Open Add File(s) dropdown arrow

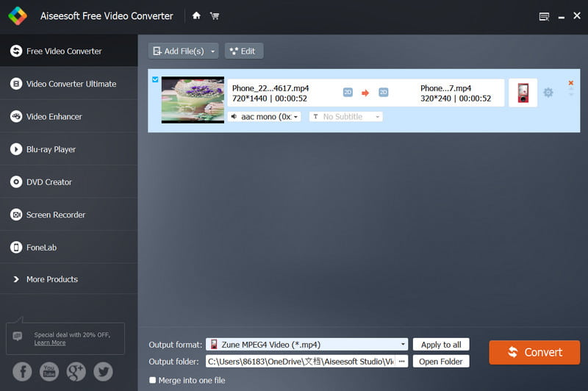pyautogui.click(x=213, y=51)
